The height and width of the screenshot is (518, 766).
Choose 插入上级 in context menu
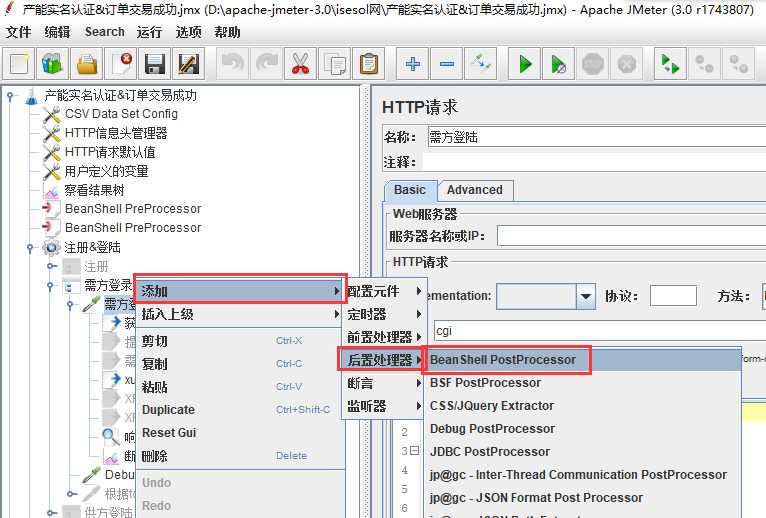pos(240,314)
